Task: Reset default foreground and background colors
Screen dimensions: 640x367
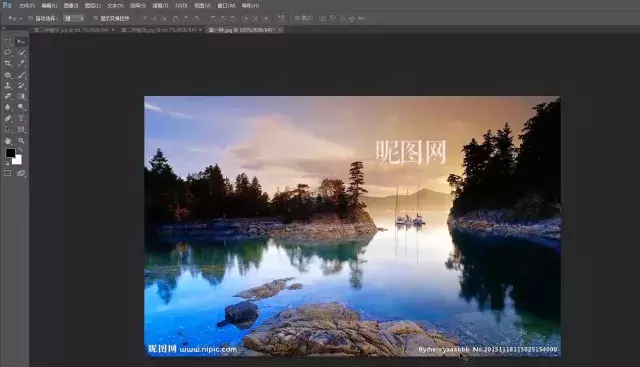Action: pos(7,163)
